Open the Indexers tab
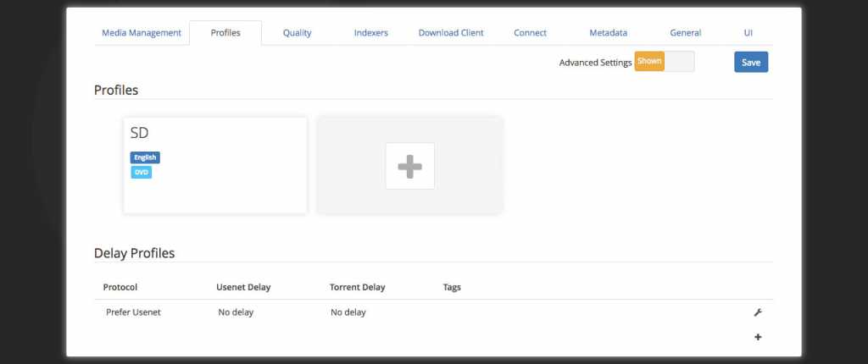This screenshot has width=868, height=364. click(371, 33)
